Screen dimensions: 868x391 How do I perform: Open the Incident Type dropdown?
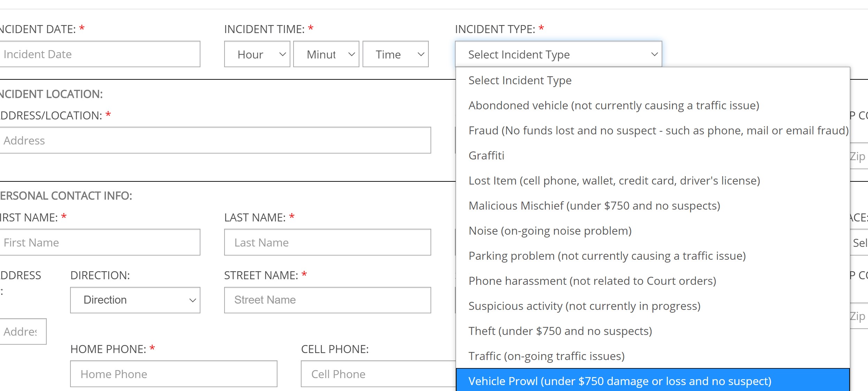coord(558,54)
